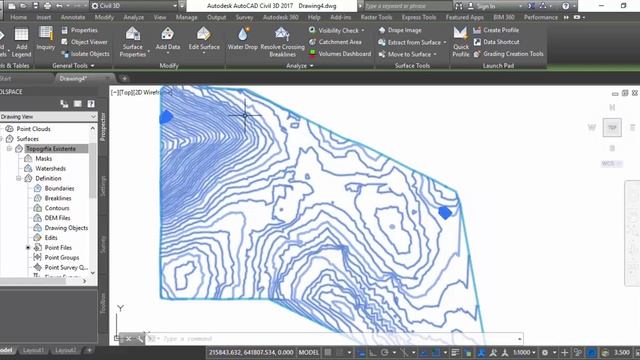Click the Create Profile tool

496,30
